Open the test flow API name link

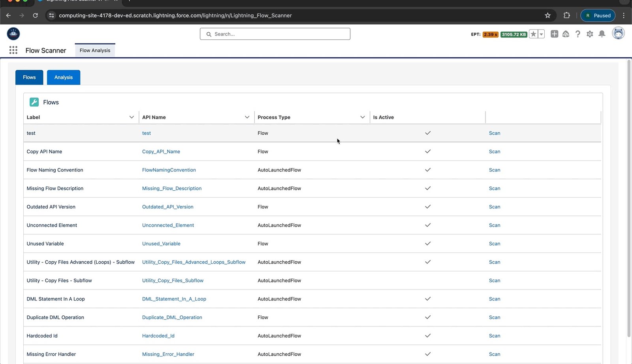click(x=147, y=133)
